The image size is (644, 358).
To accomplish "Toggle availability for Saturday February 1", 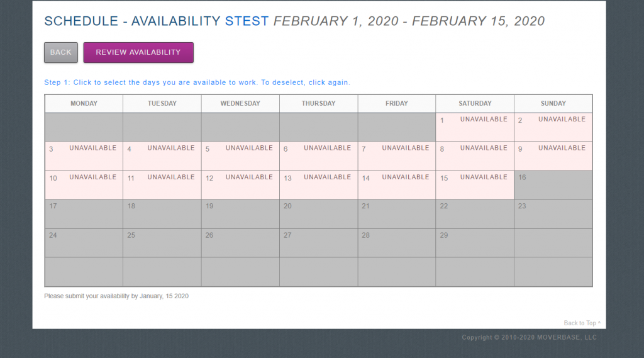I will pyautogui.click(x=475, y=127).
